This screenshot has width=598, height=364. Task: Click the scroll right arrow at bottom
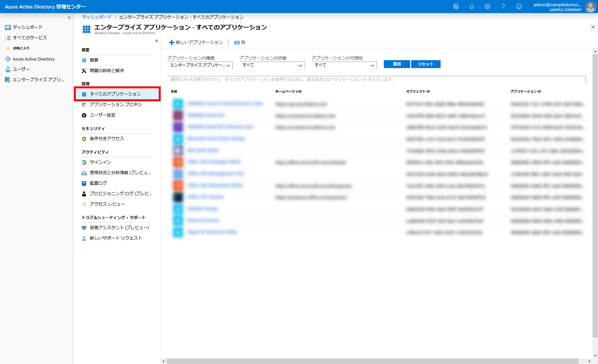coord(589,361)
